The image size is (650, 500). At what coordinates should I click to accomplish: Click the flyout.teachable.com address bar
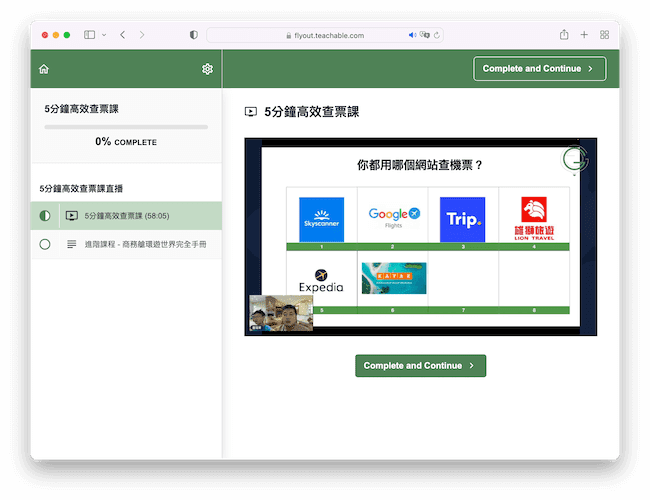(x=325, y=35)
